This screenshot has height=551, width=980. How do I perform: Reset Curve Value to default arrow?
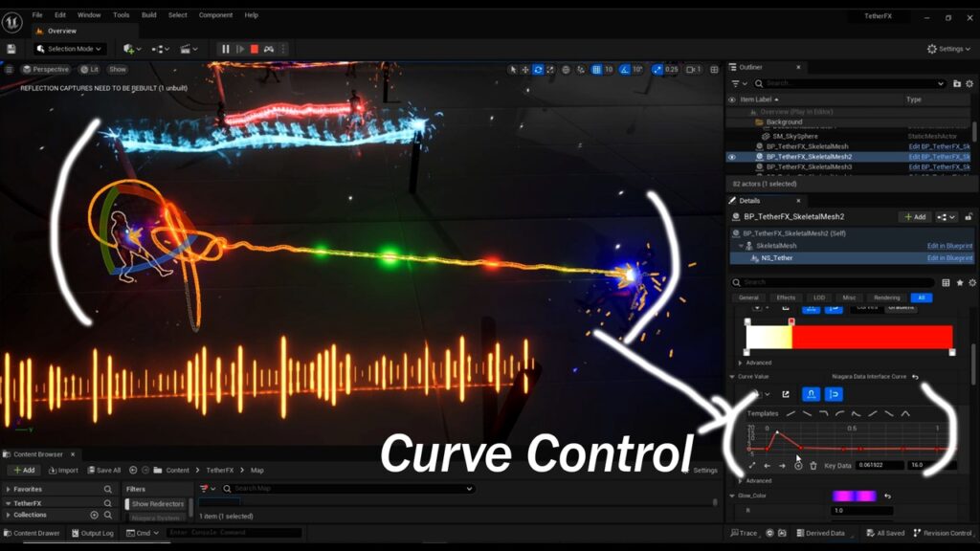pos(915,377)
